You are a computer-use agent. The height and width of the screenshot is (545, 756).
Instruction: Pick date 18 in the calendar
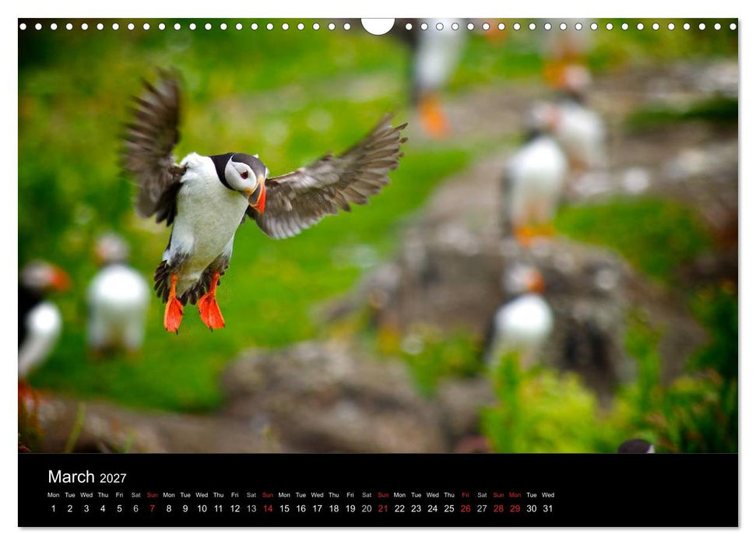334,508
